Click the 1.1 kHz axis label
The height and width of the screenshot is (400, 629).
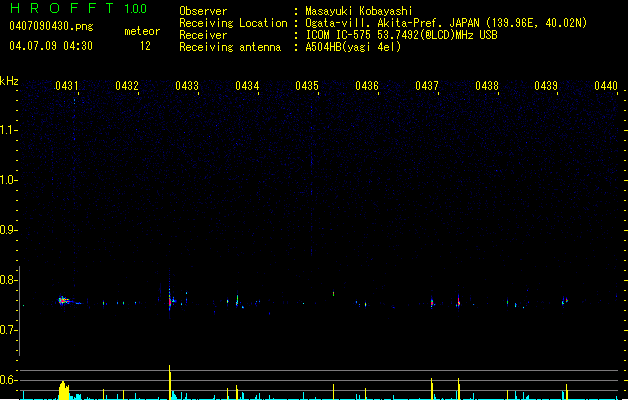(8, 130)
